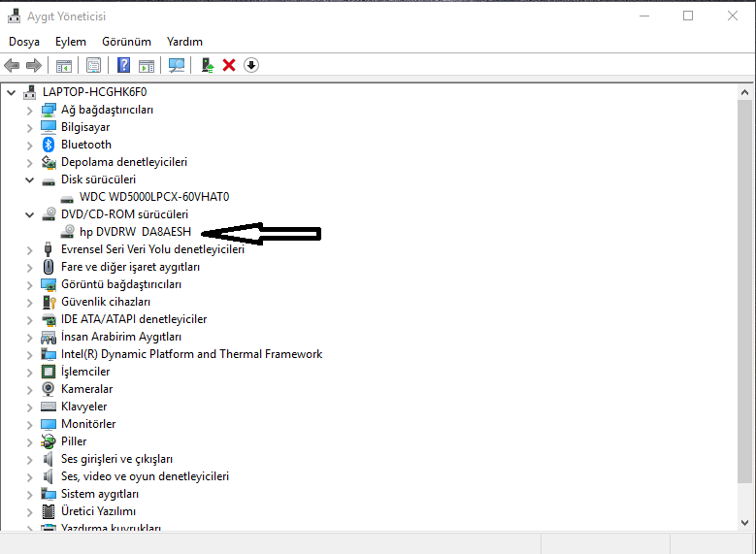
Task: Expand İnsan Arabirim Aygıtları category
Action: tap(30, 337)
